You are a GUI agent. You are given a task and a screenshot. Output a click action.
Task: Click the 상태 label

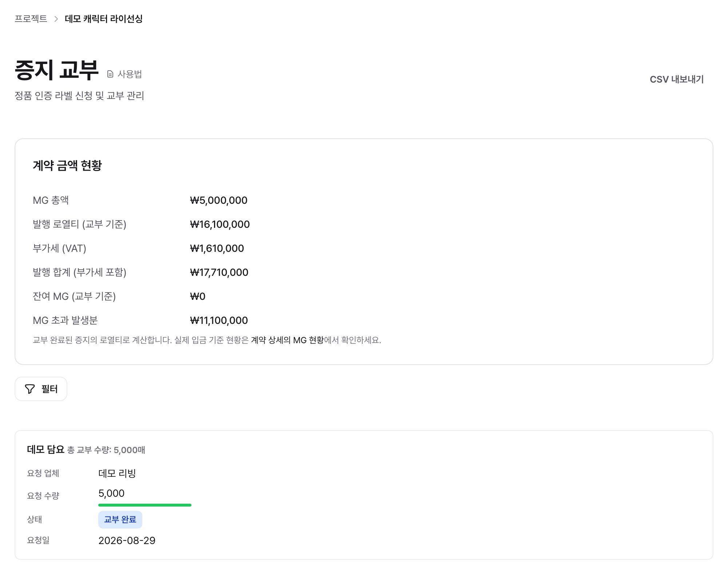[35, 519]
